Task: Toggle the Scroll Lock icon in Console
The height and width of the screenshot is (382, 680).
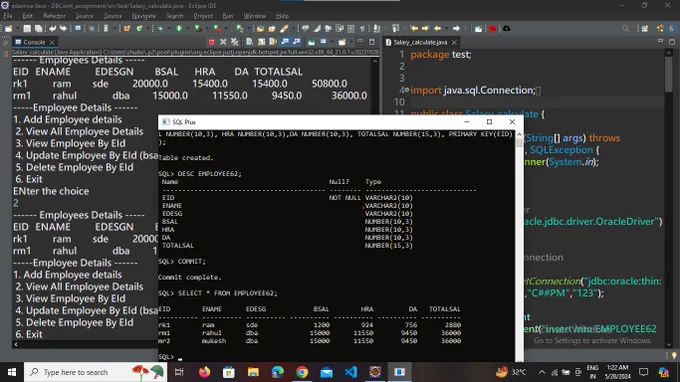Action: click(x=261, y=42)
